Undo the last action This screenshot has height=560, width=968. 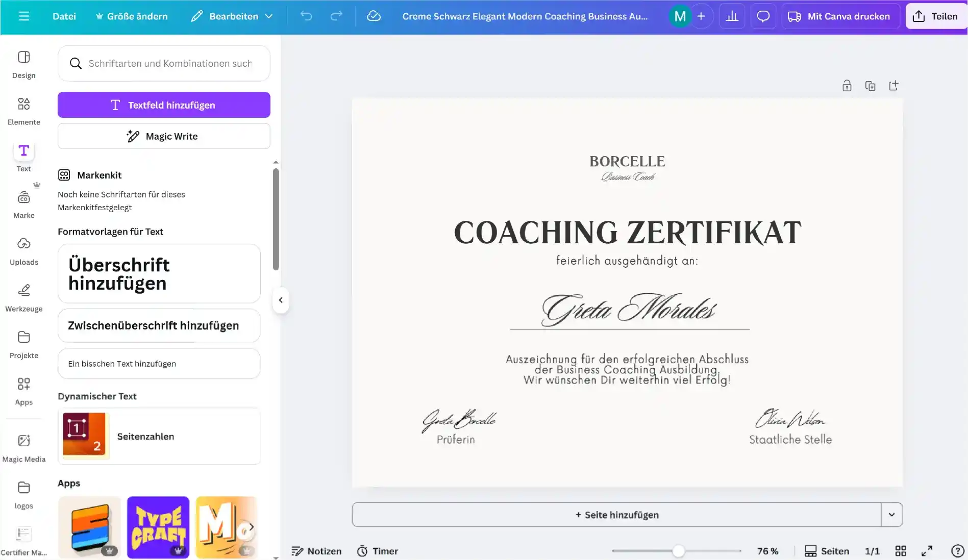pyautogui.click(x=306, y=16)
